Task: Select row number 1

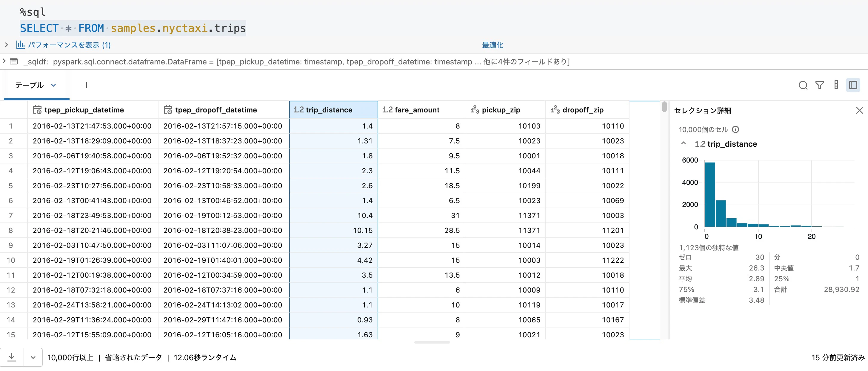Action: tap(11, 126)
